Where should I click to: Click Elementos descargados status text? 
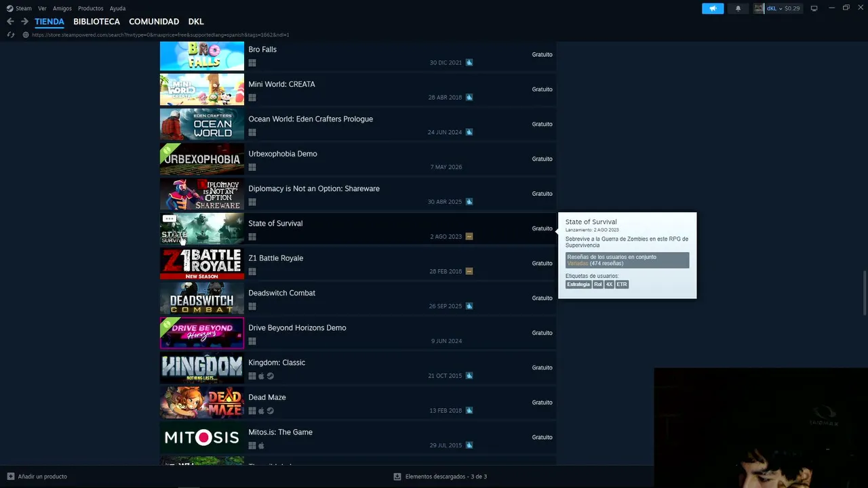[446, 476]
